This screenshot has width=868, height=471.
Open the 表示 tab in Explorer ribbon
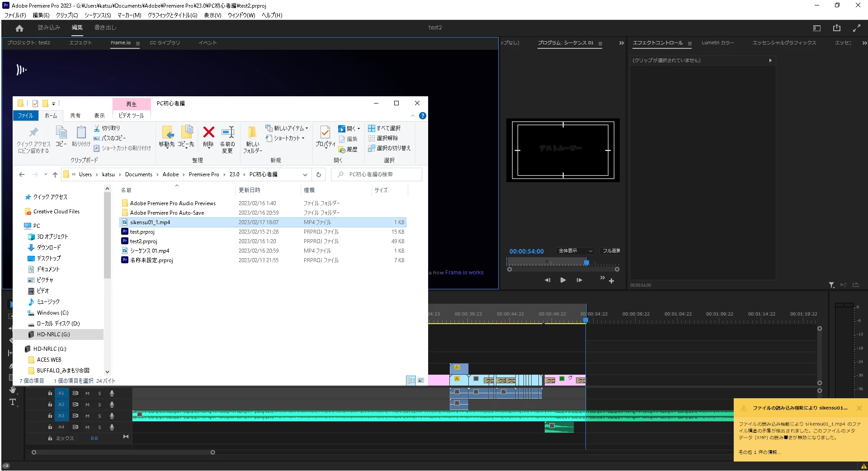click(x=99, y=116)
